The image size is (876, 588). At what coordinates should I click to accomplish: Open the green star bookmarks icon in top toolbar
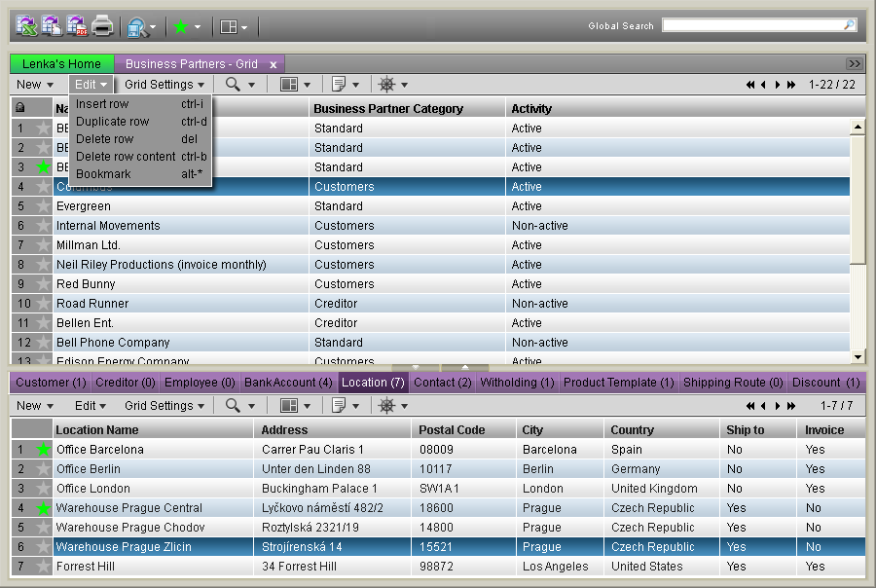[180, 27]
